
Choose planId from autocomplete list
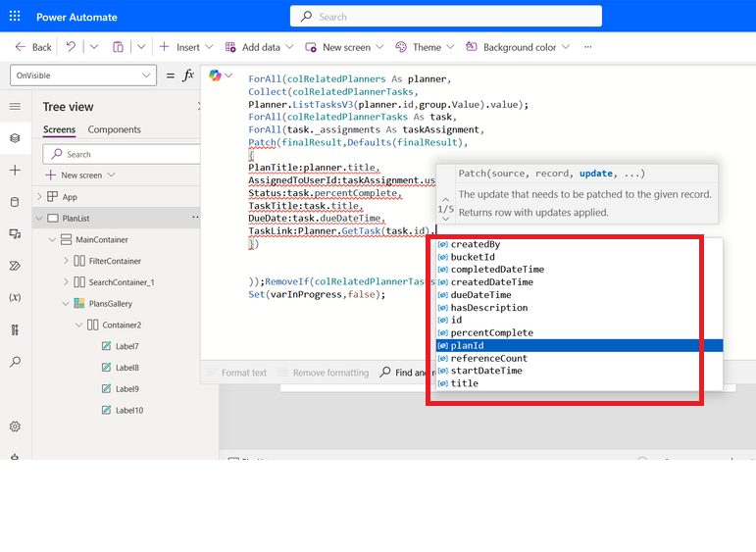point(580,346)
